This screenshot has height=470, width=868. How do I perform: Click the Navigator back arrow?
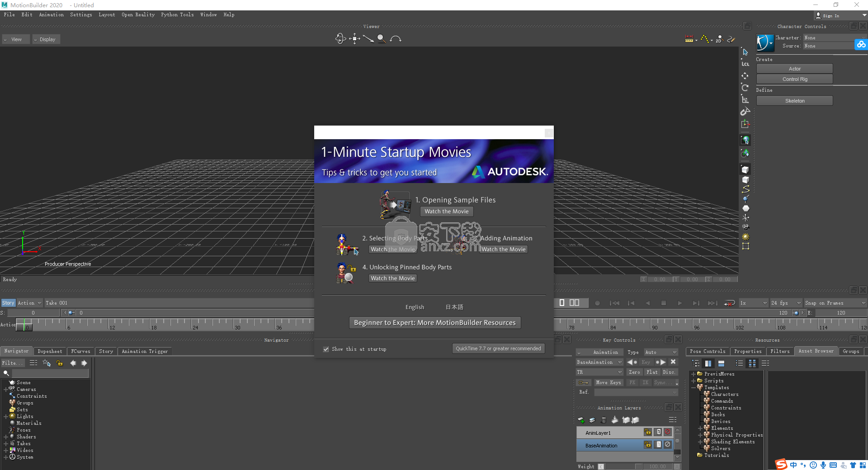[x=73, y=363]
